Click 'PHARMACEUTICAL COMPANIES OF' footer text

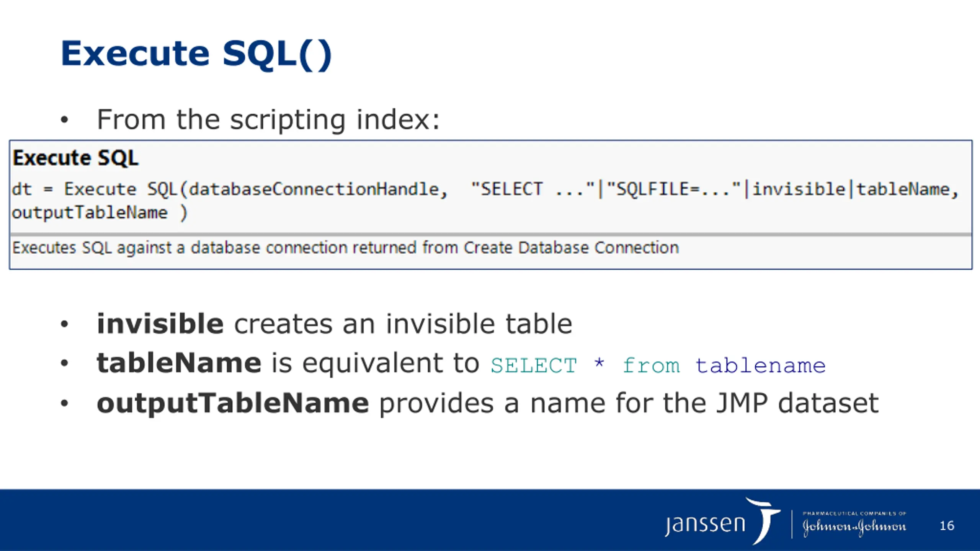[854, 514]
